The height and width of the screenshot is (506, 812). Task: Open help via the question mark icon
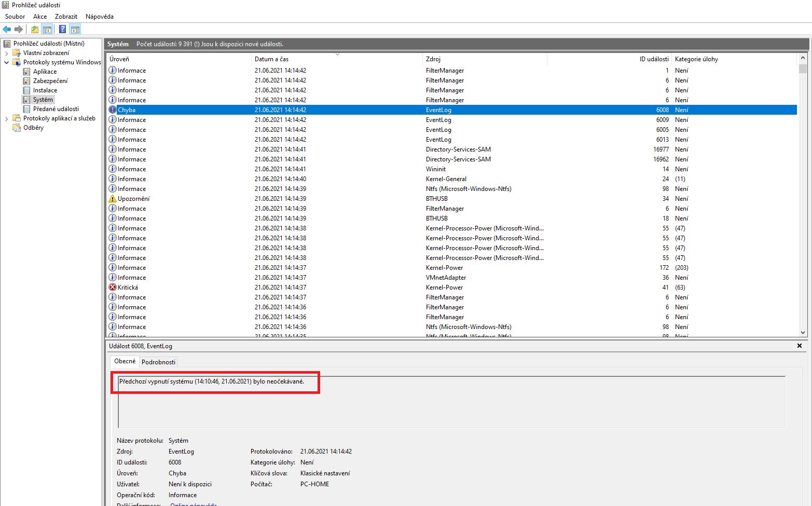62,30
